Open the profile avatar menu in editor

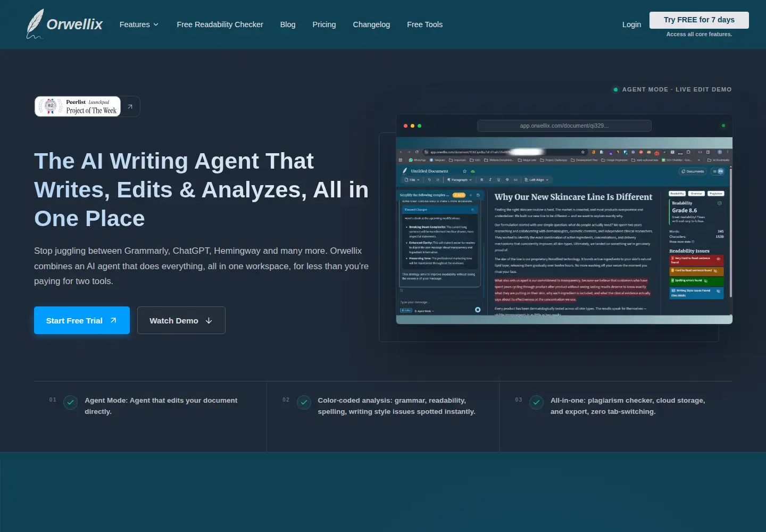coord(718,171)
